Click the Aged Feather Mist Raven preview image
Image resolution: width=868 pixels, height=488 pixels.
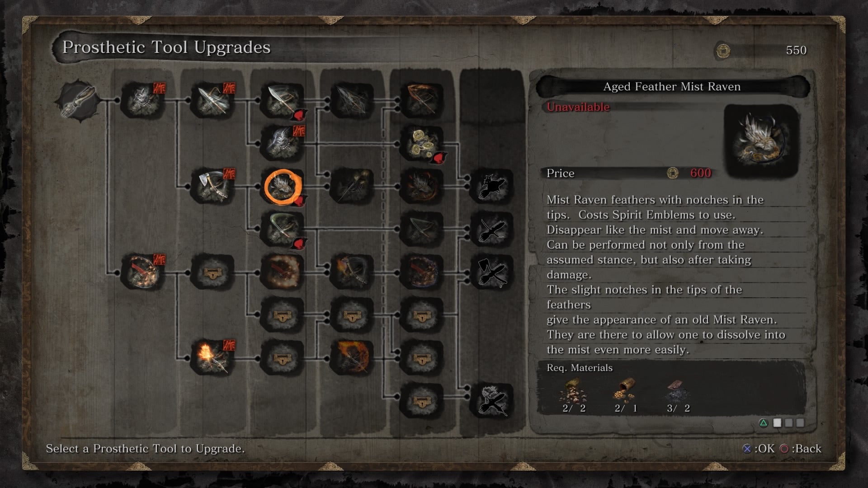click(x=761, y=141)
